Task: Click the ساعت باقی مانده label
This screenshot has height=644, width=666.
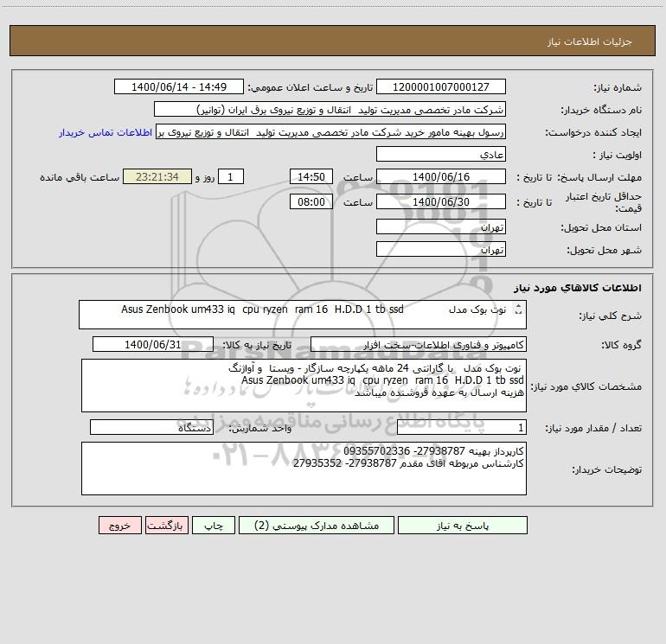Action: coord(80,177)
